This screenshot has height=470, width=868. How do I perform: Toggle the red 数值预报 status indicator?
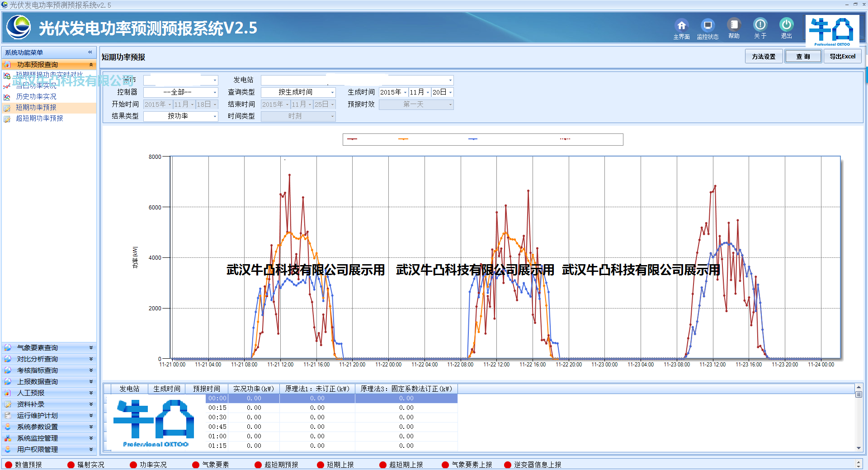(x=9, y=465)
